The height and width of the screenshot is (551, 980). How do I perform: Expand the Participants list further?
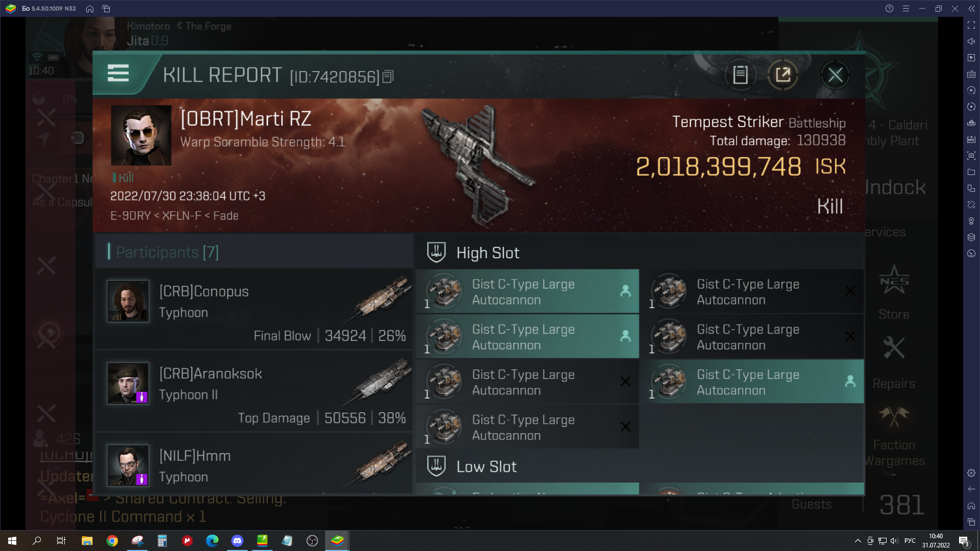click(x=166, y=252)
